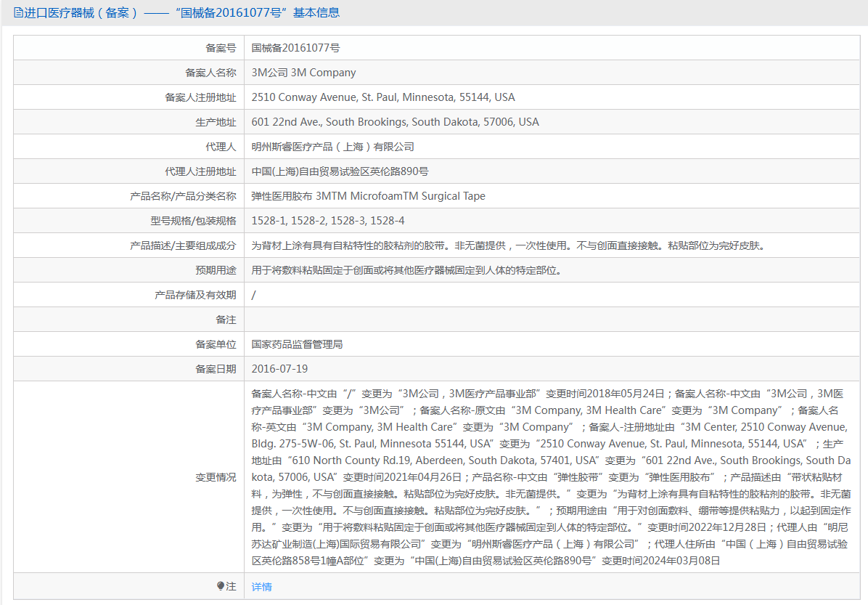
Task: Click the 生产地址 label
Action: click(216, 123)
